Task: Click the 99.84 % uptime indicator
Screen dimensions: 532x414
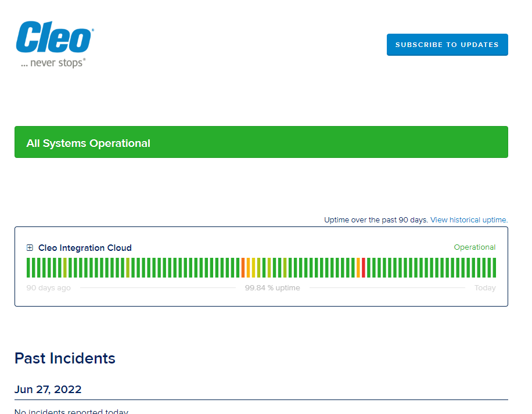Action: (272, 287)
